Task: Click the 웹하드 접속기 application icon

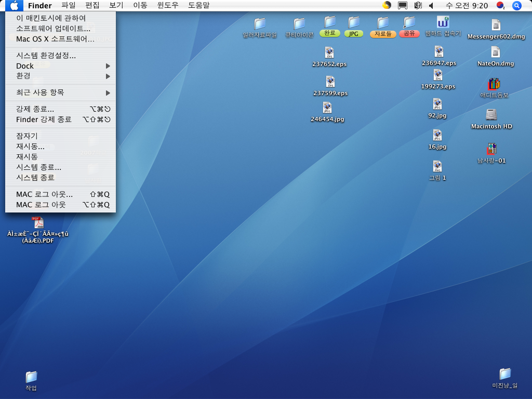Action: 443,22
